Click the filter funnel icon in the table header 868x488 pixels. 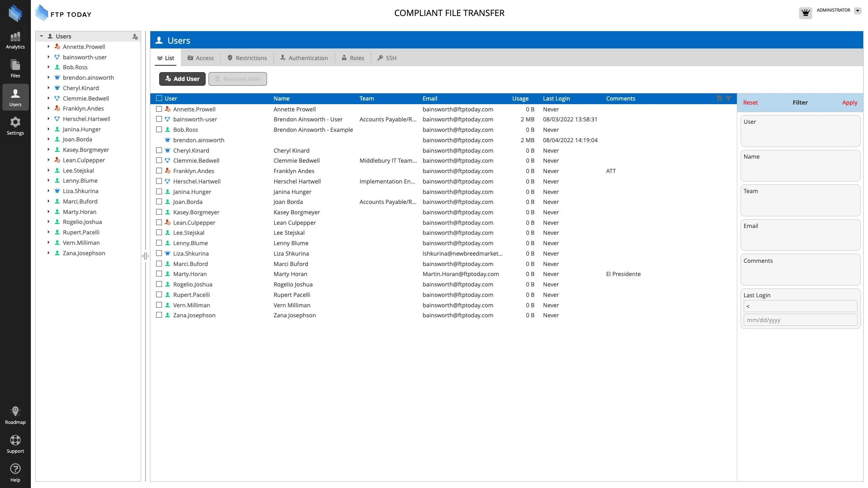[x=728, y=98]
